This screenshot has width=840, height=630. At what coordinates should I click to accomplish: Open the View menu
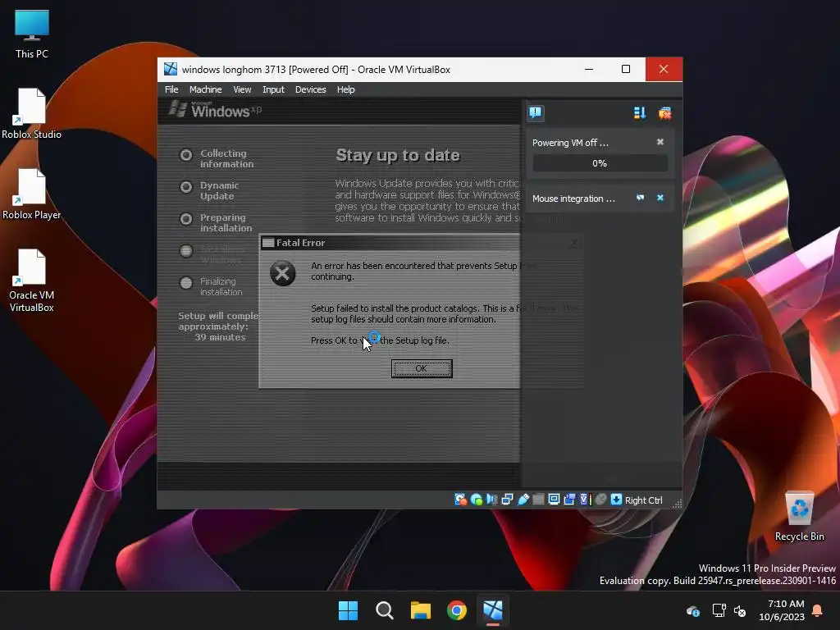242,89
